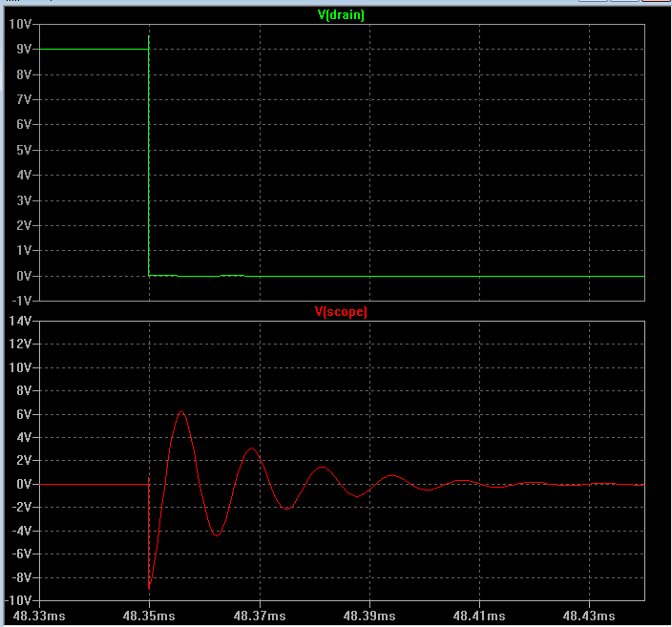Click the -1V label on drain plot axis

21,301
